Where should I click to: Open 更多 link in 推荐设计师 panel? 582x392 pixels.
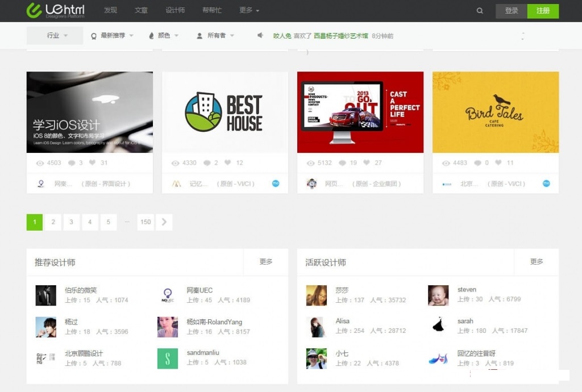(x=266, y=262)
